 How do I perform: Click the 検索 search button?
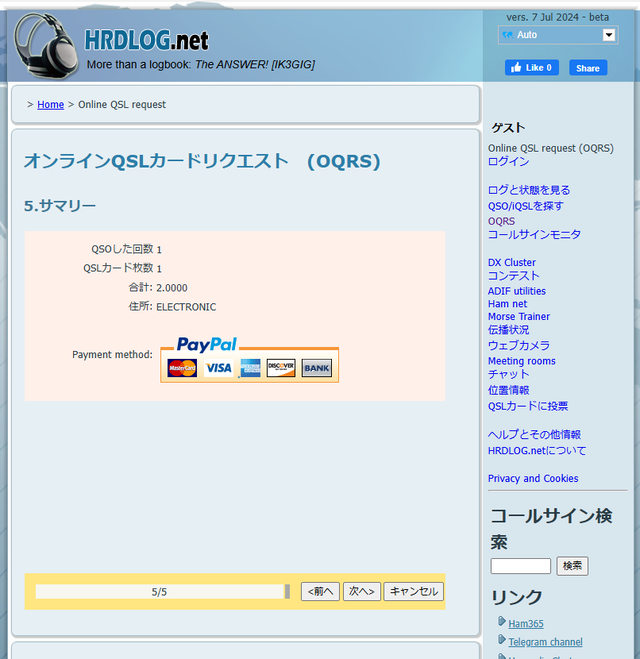tap(572, 566)
